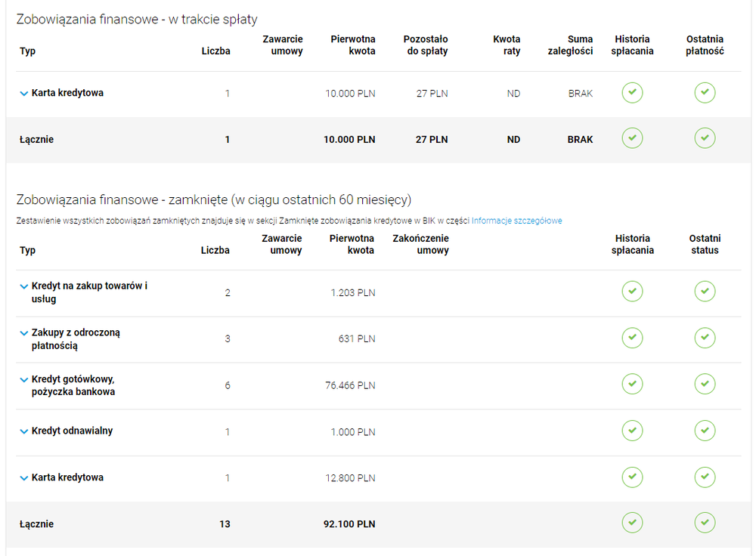The image size is (756, 556).
Task: Click the Ostatni status column header
Action: 705,244
